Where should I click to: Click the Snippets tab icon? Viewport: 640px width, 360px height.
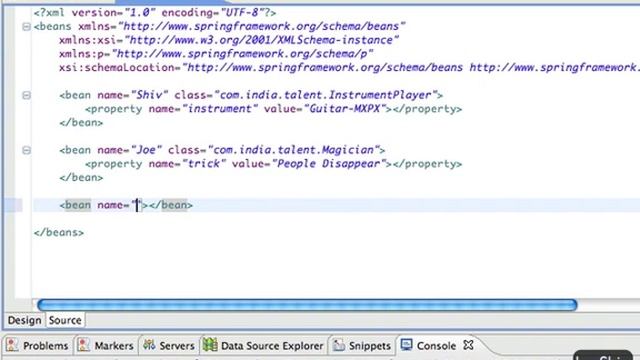tap(338, 345)
